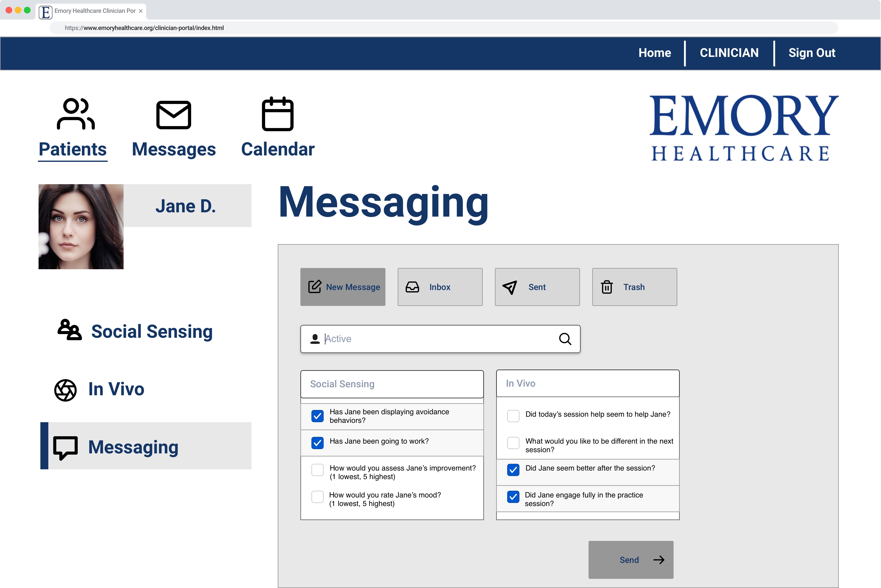
Task: Check "How would you assess Jane's improvement?"
Action: [x=318, y=470]
